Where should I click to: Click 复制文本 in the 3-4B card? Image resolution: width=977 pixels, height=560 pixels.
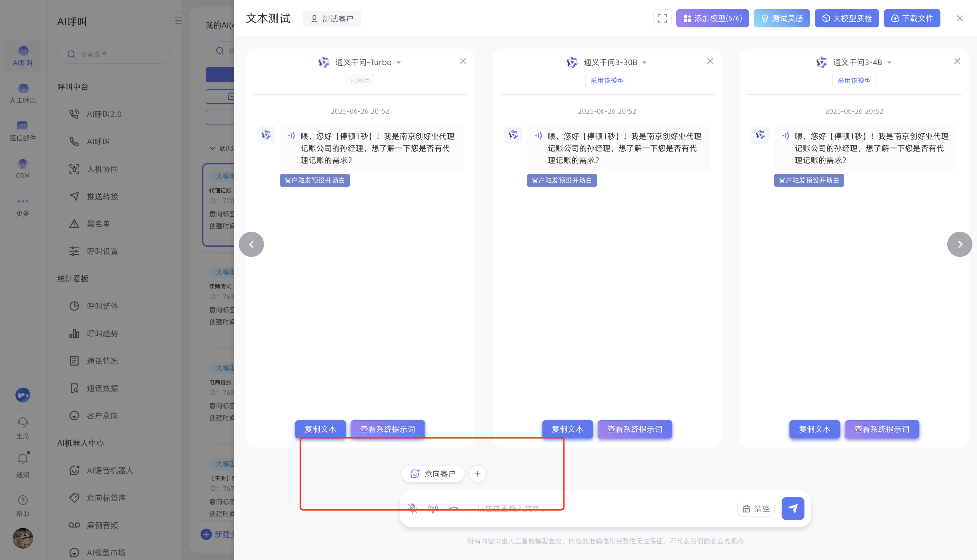click(814, 429)
